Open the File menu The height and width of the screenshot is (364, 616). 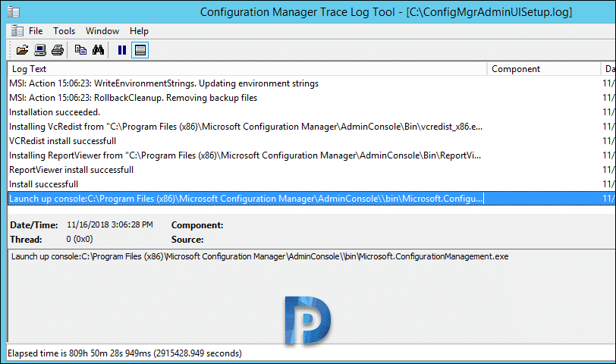[x=36, y=31]
